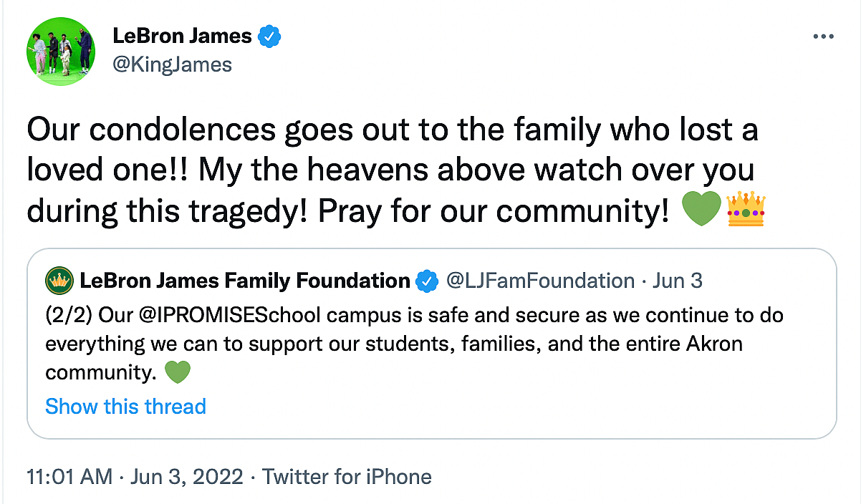Click the green heart emoji in main tweet
This screenshot has width=861, height=504.
pos(700,211)
